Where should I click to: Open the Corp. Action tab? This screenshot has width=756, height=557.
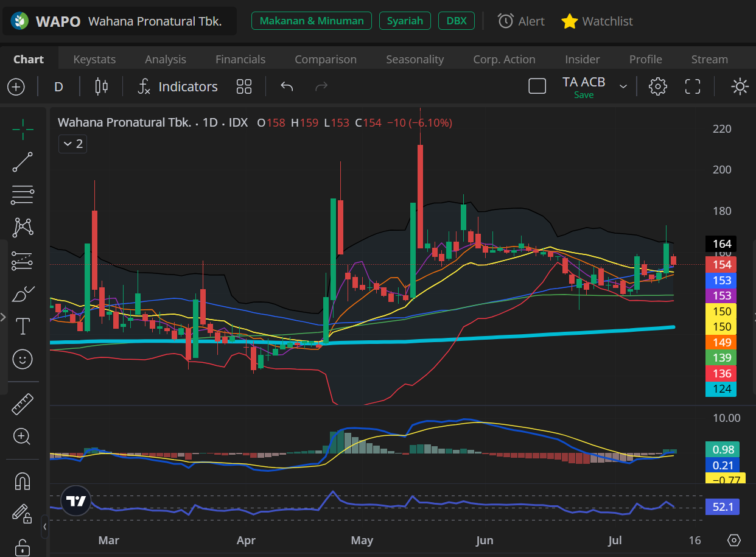pyautogui.click(x=505, y=59)
